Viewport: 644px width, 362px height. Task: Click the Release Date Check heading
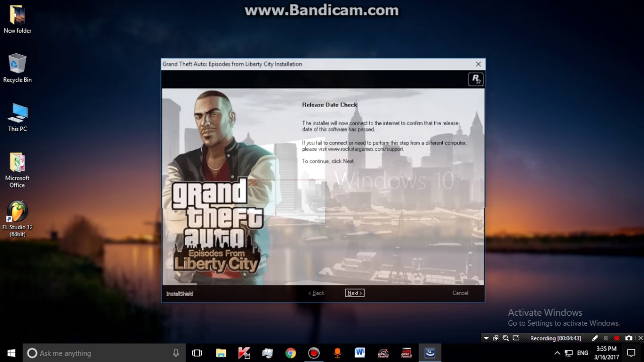pos(330,105)
